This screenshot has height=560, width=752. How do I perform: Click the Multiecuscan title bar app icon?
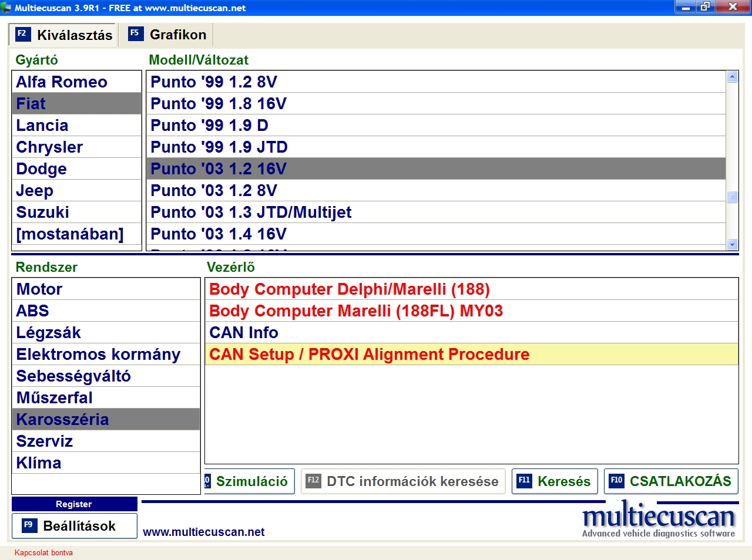[x=6, y=8]
